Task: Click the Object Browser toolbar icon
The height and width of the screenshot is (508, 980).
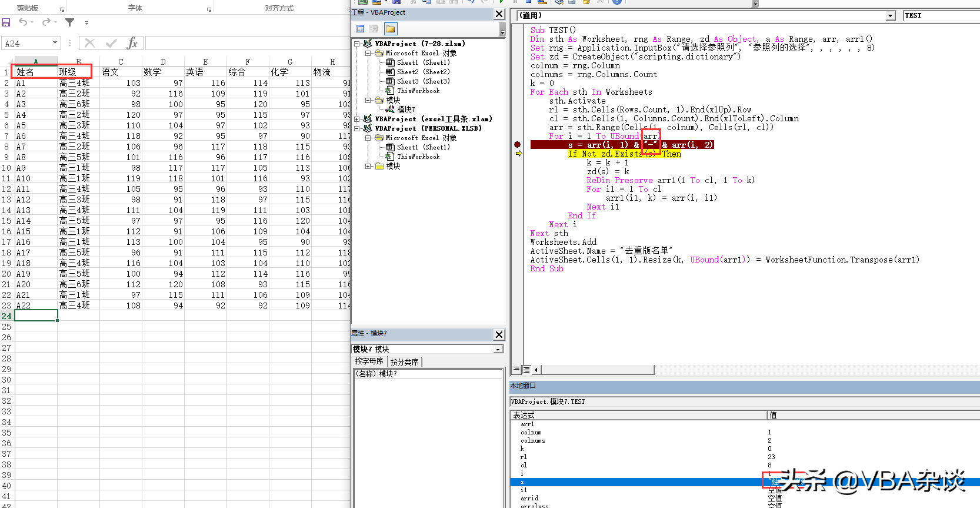Action: click(586, 2)
